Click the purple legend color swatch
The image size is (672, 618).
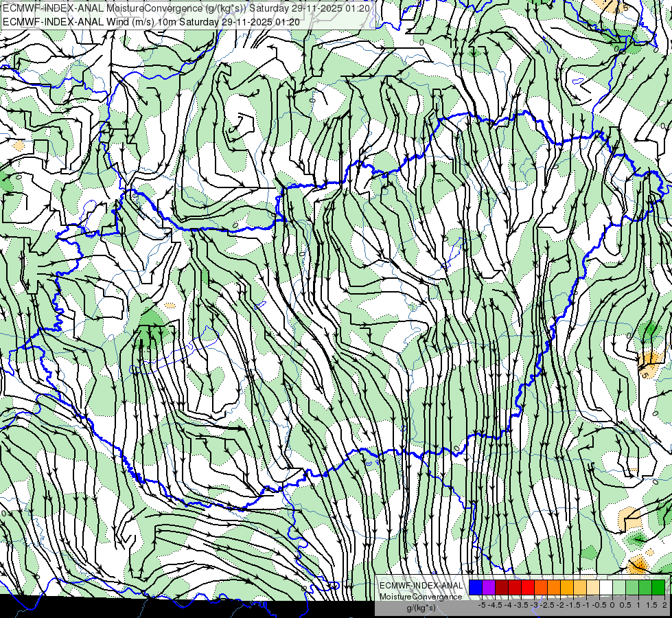click(489, 587)
